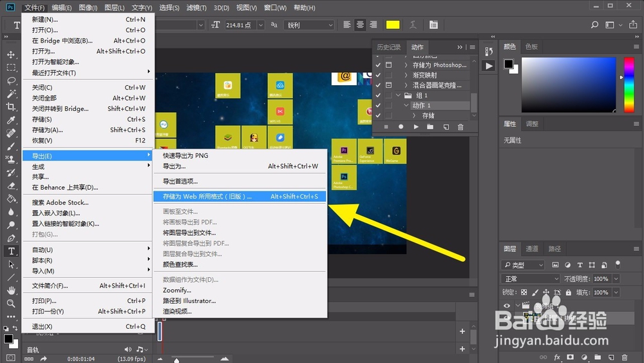Delete action using the Actions panel trash icon
Viewport: 644px width, 363px height.
coord(460,127)
